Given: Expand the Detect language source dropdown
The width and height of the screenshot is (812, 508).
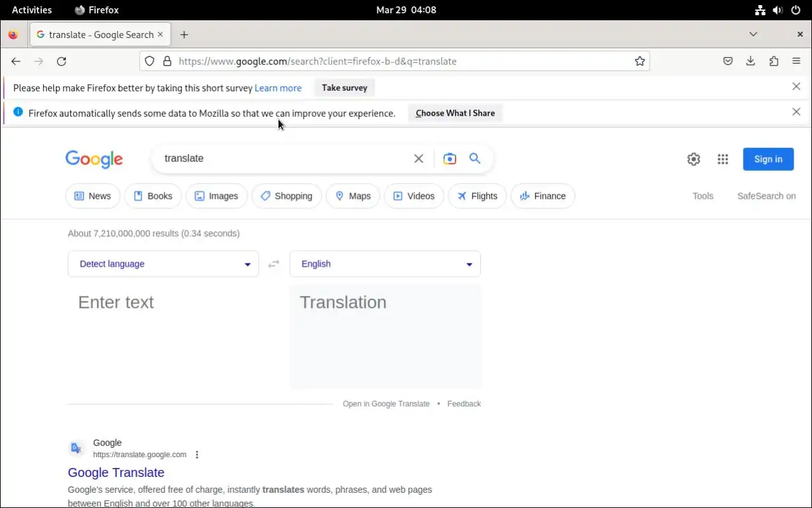Looking at the screenshot, I should tap(163, 264).
